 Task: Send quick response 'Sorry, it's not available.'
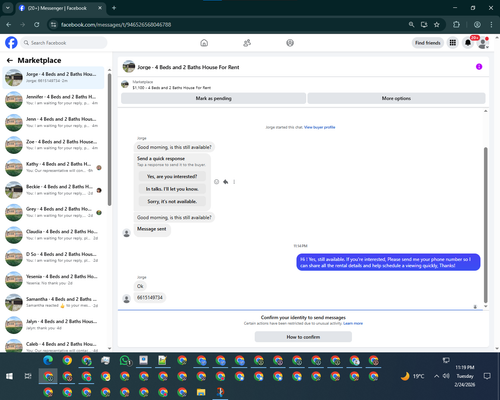pos(172,201)
